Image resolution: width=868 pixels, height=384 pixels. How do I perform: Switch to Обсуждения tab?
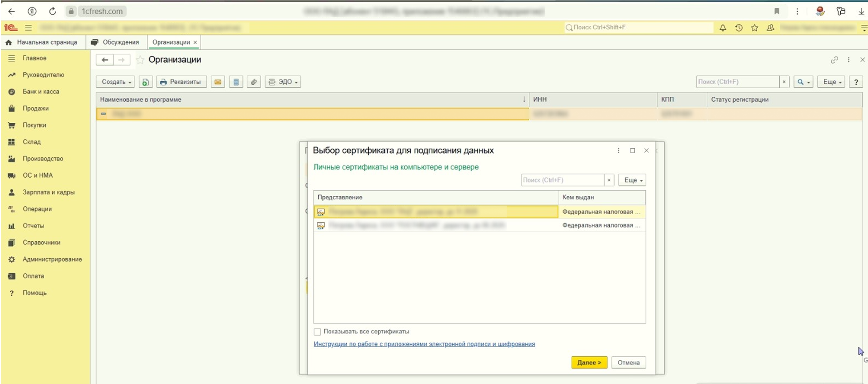pyautogui.click(x=116, y=42)
